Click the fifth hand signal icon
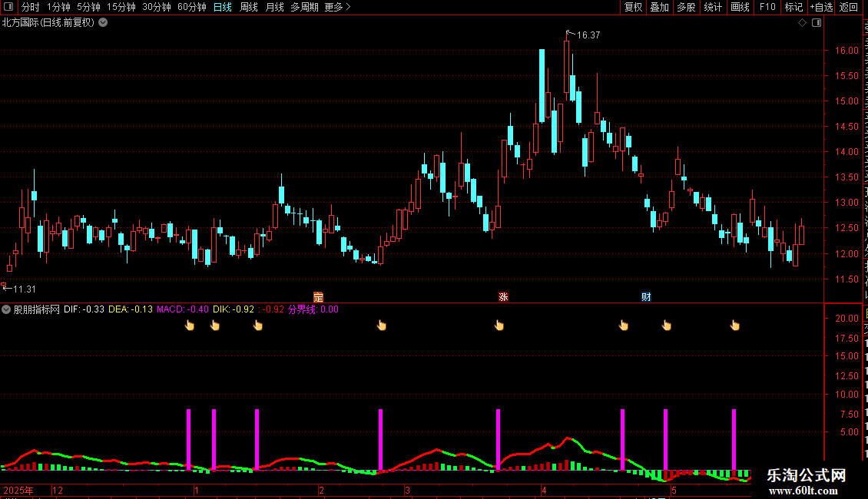Viewport: 868px width, 499px height. tap(499, 326)
